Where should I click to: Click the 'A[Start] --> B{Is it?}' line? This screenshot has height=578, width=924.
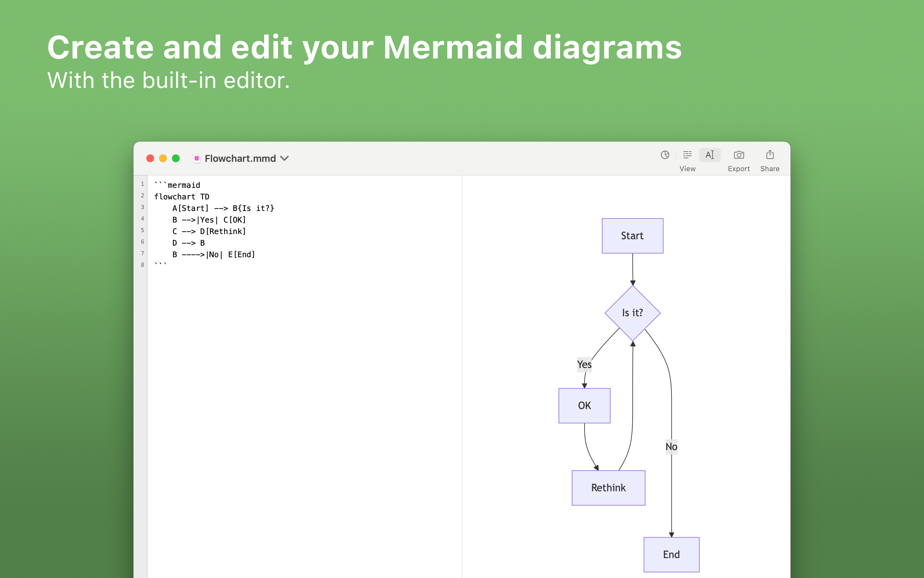(223, 208)
